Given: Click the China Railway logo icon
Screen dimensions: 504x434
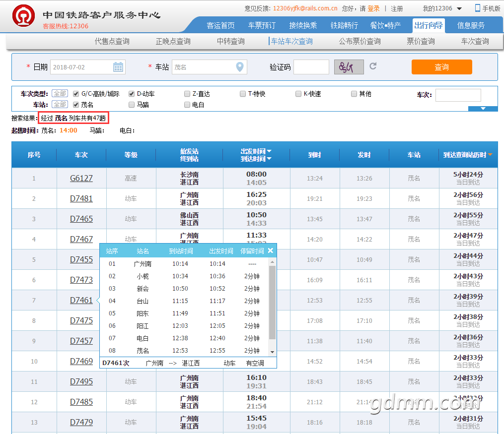Looking at the screenshot, I should tap(23, 15).
